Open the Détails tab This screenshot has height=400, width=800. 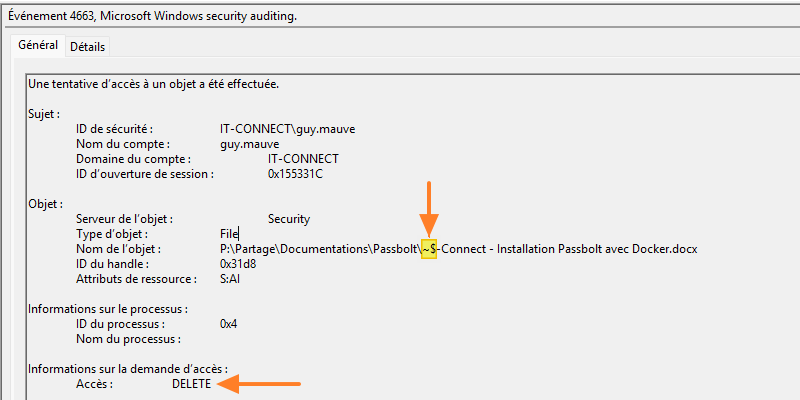click(88, 47)
